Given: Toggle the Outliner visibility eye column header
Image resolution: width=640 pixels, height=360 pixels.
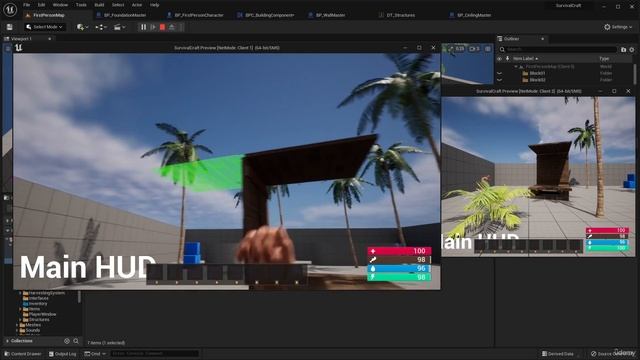Looking at the screenshot, I should [499, 58].
